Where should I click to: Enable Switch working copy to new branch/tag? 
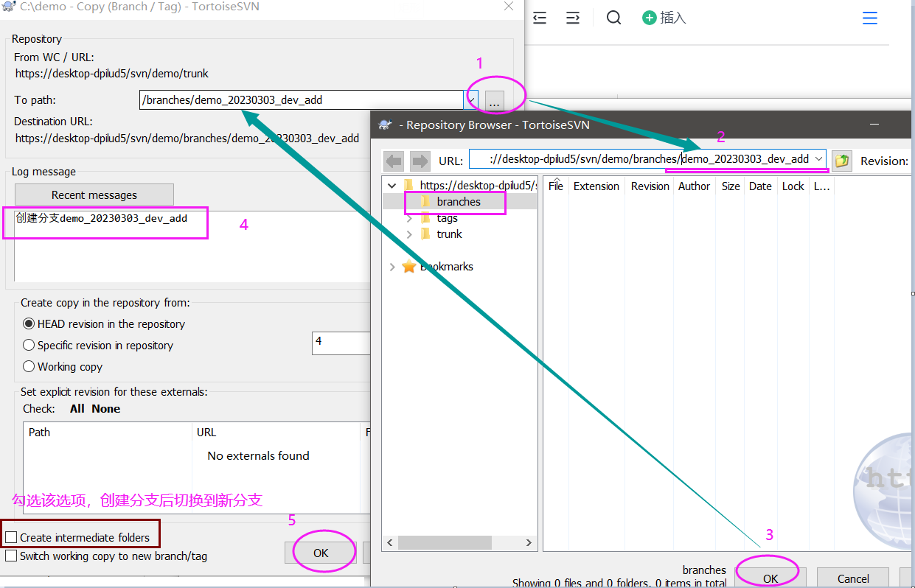[11, 556]
